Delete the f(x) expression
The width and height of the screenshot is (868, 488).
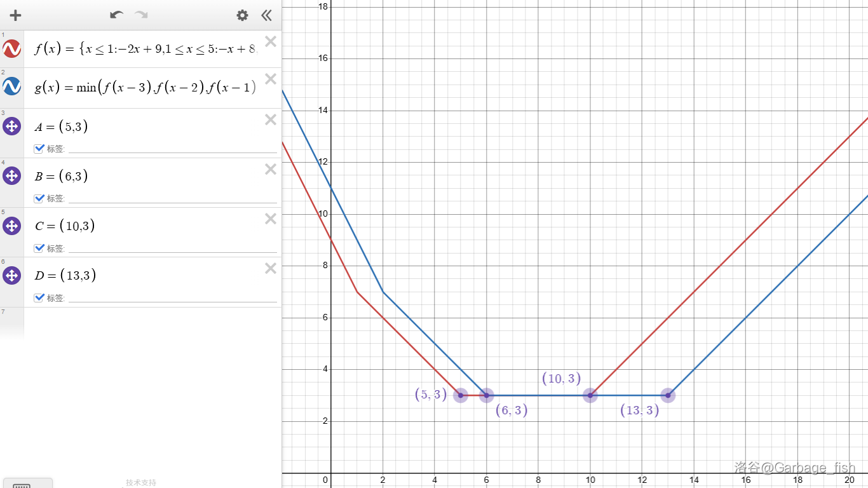point(271,42)
